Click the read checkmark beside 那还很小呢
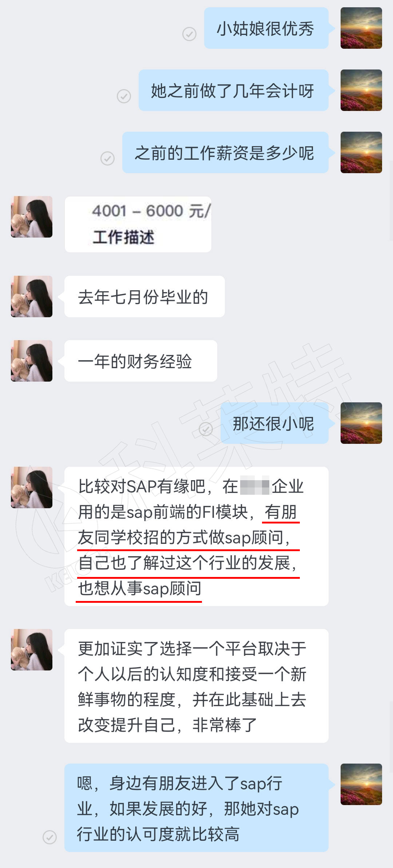This screenshot has height=868, width=393. pos(206,429)
